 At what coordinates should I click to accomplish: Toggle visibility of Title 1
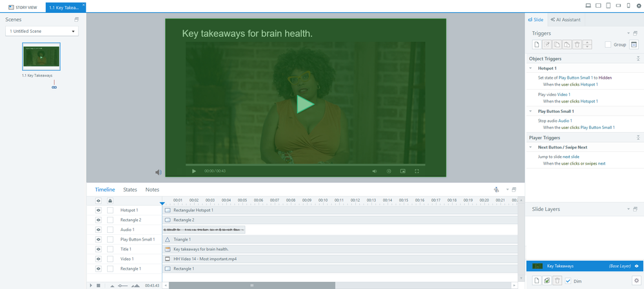tap(98, 249)
